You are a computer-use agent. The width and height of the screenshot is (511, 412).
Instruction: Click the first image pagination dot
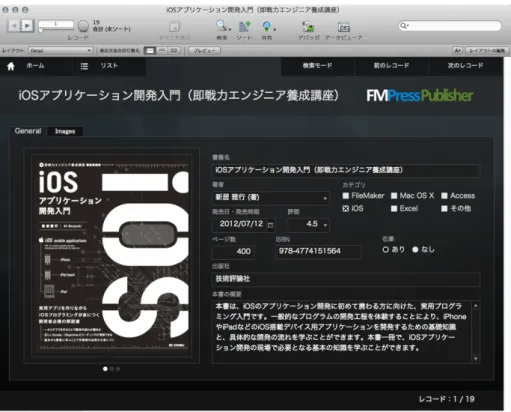105,369
